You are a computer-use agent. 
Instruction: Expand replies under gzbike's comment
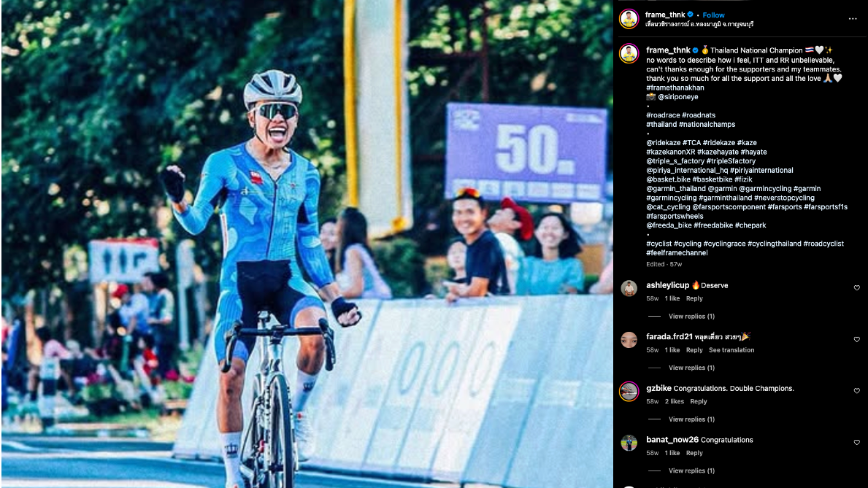tap(691, 419)
